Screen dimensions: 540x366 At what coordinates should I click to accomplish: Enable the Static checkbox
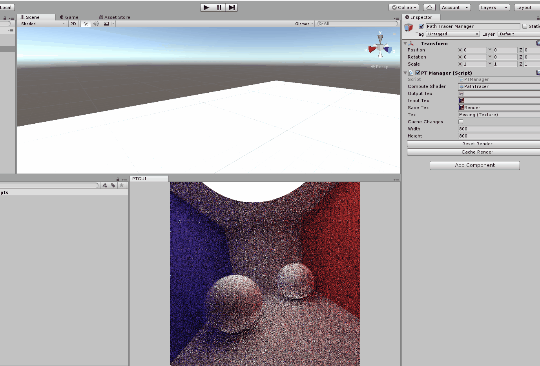pos(525,27)
